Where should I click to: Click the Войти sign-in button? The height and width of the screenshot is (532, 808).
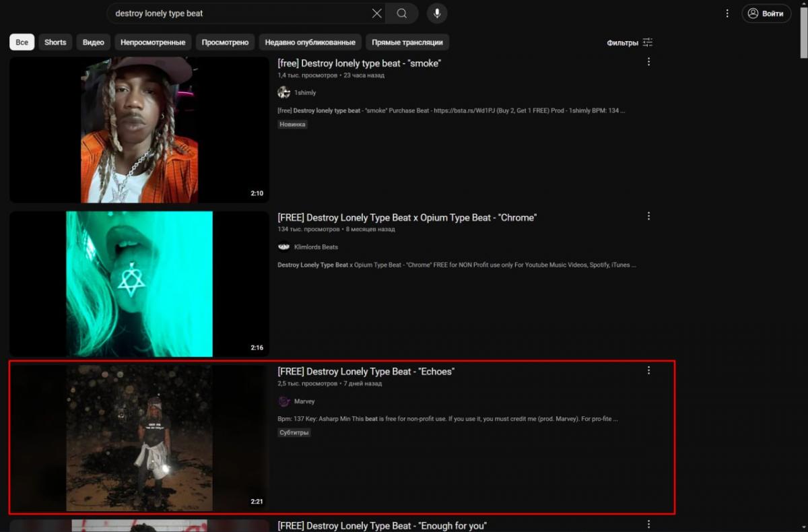click(766, 13)
